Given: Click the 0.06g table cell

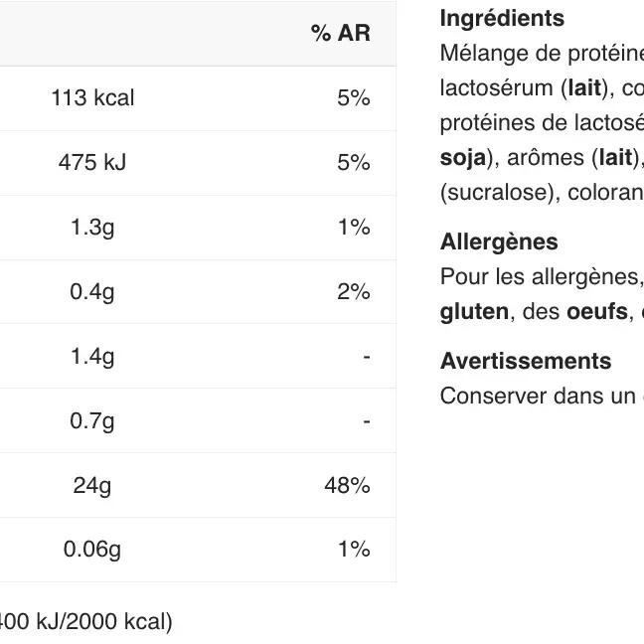Looking at the screenshot, I should pos(92,550).
